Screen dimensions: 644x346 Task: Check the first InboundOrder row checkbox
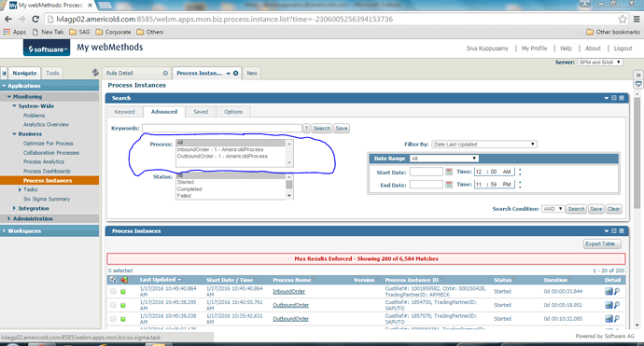tap(113, 291)
